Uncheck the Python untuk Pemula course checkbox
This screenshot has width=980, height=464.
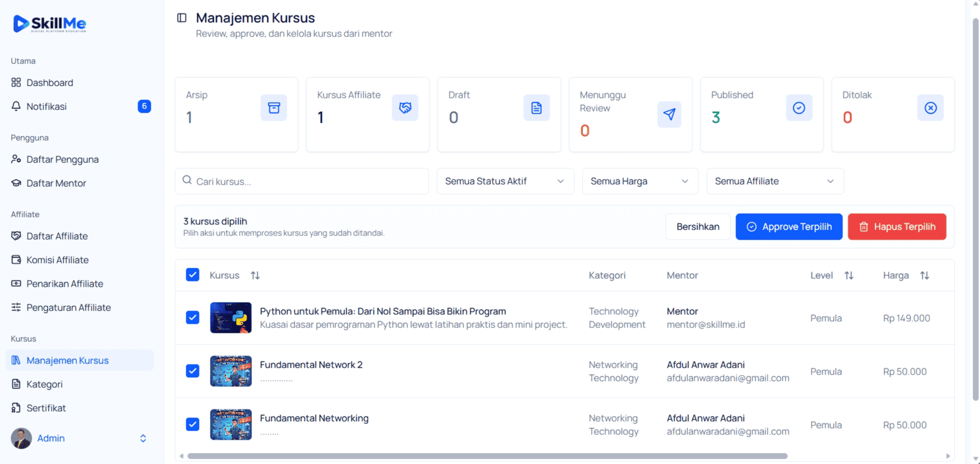click(193, 317)
